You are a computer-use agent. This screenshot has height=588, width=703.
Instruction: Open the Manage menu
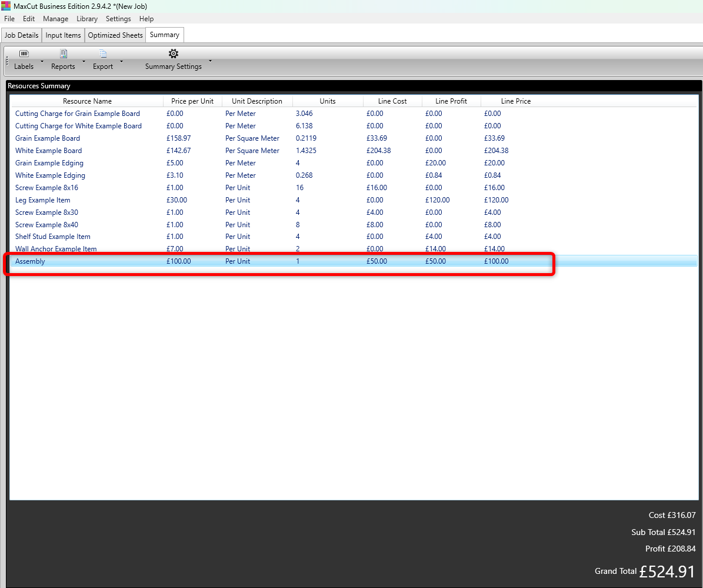tap(56, 19)
